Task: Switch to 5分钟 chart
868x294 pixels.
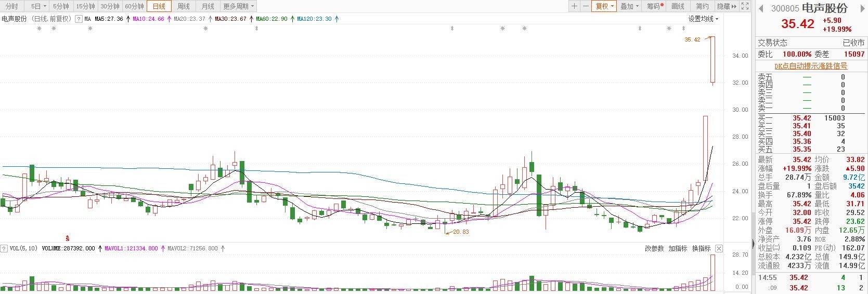Action: 61,6
